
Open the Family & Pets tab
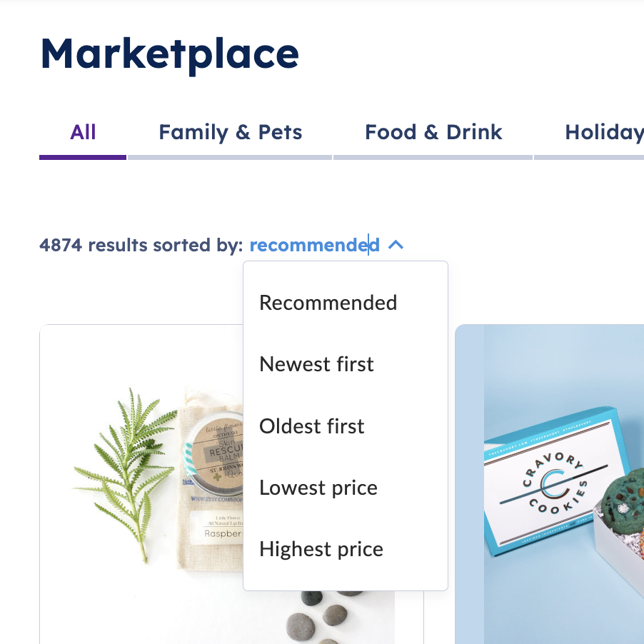click(x=231, y=133)
